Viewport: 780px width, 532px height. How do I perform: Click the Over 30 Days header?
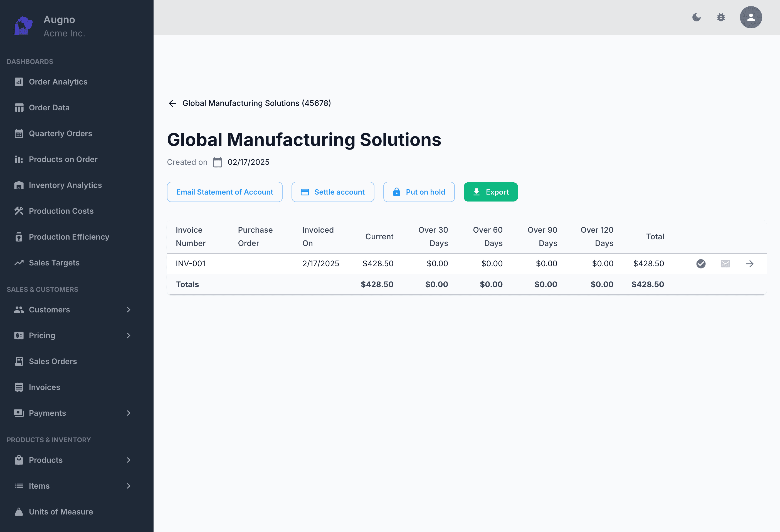[x=433, y=237]
